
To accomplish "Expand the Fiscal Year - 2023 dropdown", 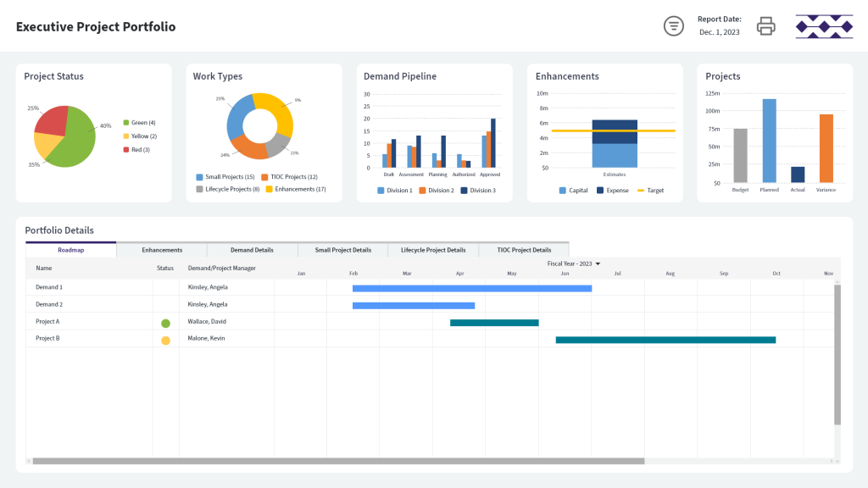I will click(x=574, y=263).
